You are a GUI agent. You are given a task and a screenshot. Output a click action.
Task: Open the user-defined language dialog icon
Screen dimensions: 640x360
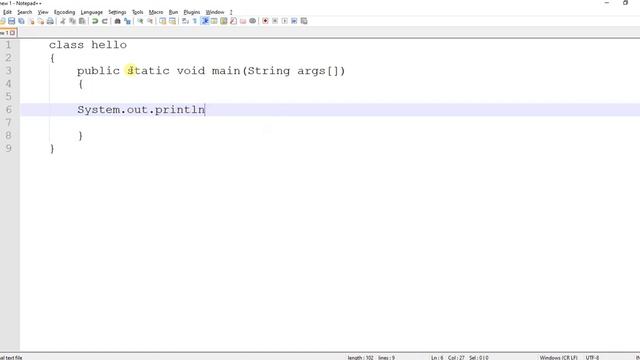[214, 21]
